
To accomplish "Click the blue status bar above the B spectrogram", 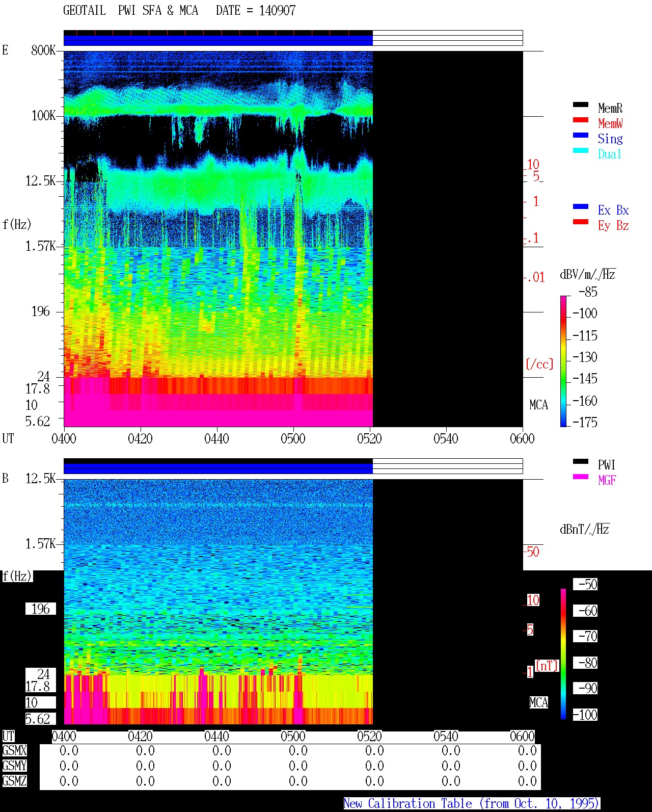I will point(218,468).
